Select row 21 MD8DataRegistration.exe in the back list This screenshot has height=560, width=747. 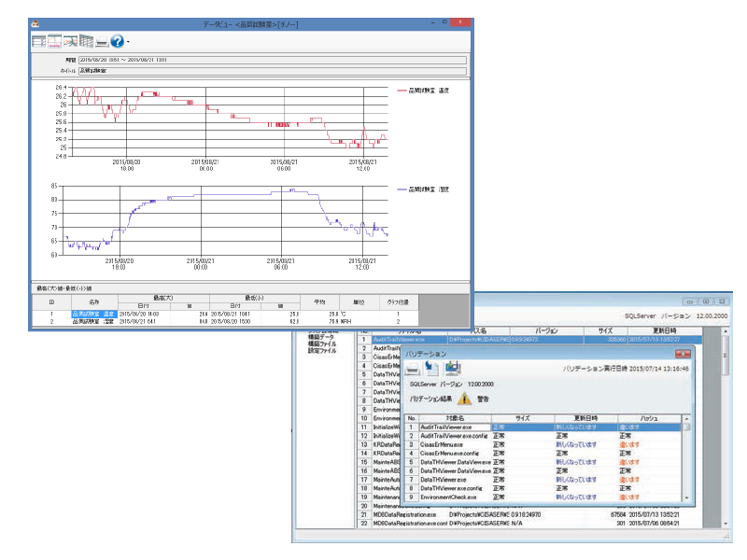click(x=530, y=514)
